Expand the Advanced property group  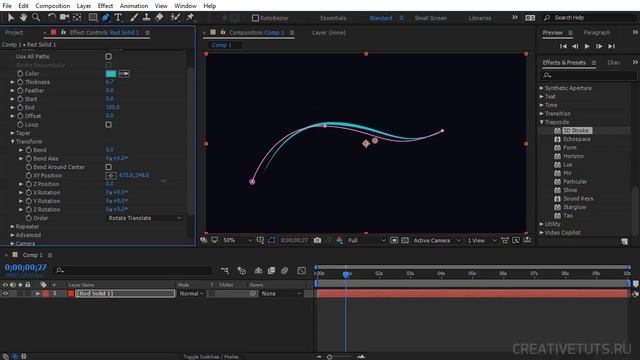tap(12, 235)
